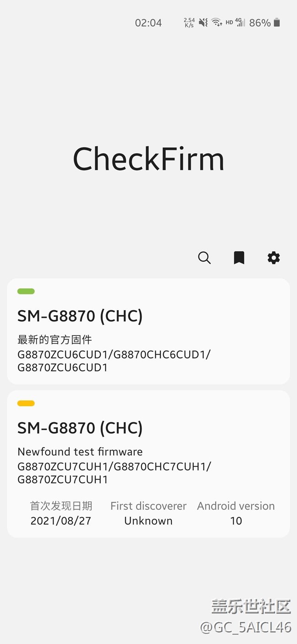The width and height of the screenshot is (297, 644).
Task: Open settings via gear icon
Action: 273,258
